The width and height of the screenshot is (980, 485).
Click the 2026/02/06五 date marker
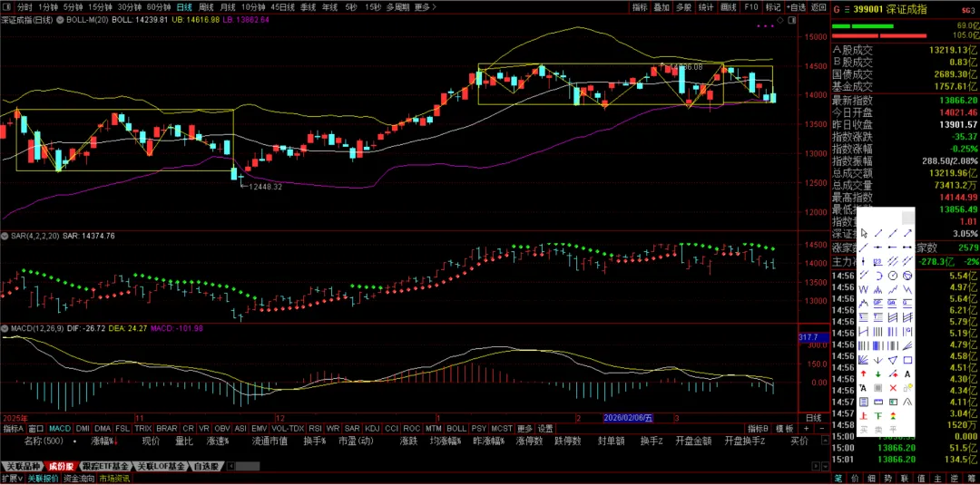coord(629,418)
